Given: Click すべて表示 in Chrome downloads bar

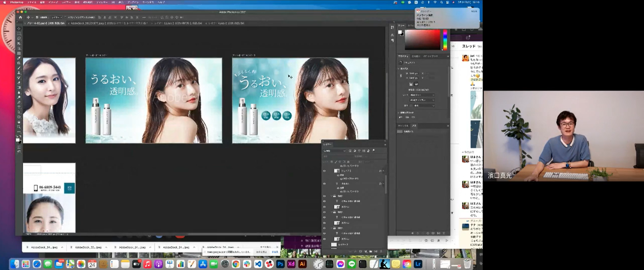Looking at the screenshot, I should 265,247.
